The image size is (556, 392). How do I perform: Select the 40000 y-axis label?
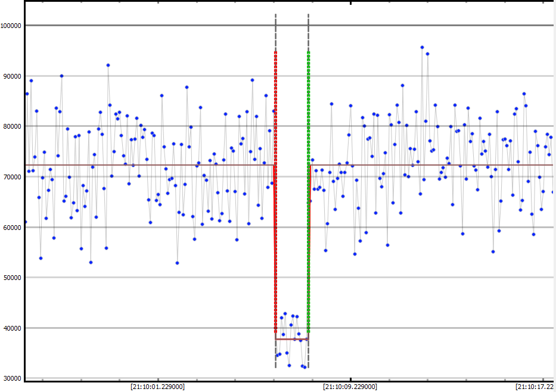(13, 328)
